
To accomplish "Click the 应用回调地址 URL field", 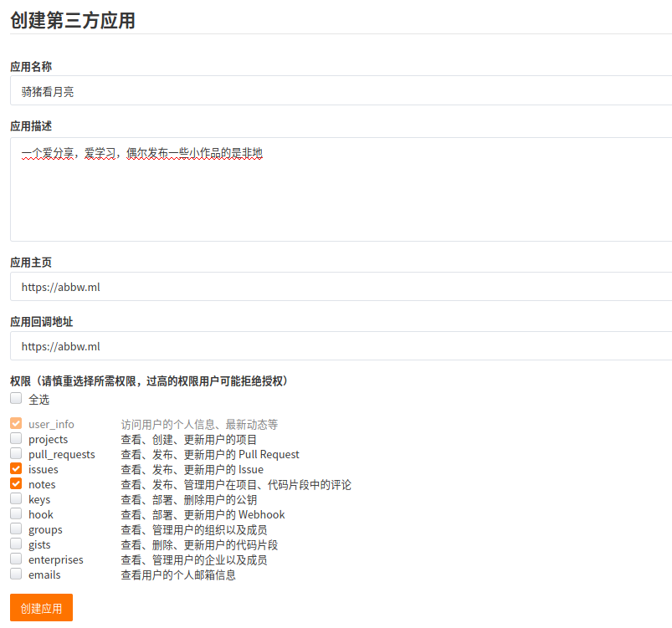I will tap(341, 345).
